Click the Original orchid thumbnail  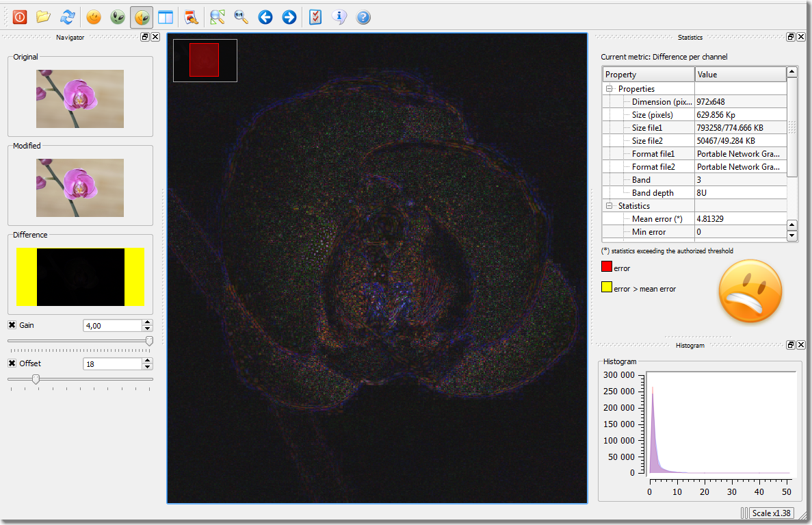(x=80, y=99)
